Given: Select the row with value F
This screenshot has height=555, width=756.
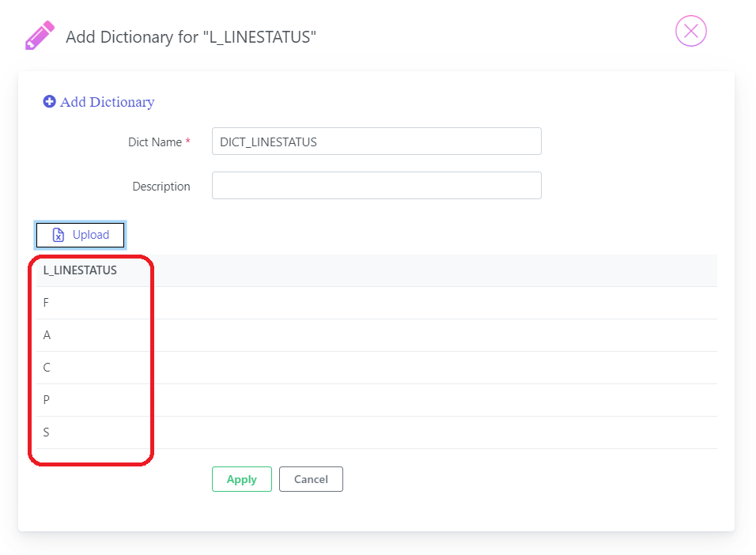Looking at the screenshot, I should [x=376, y=303].
